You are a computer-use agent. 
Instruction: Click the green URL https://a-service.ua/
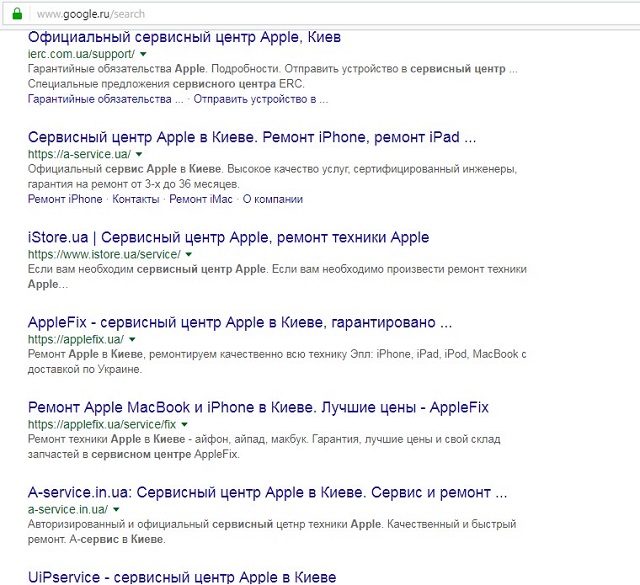[x=79, y=154]
